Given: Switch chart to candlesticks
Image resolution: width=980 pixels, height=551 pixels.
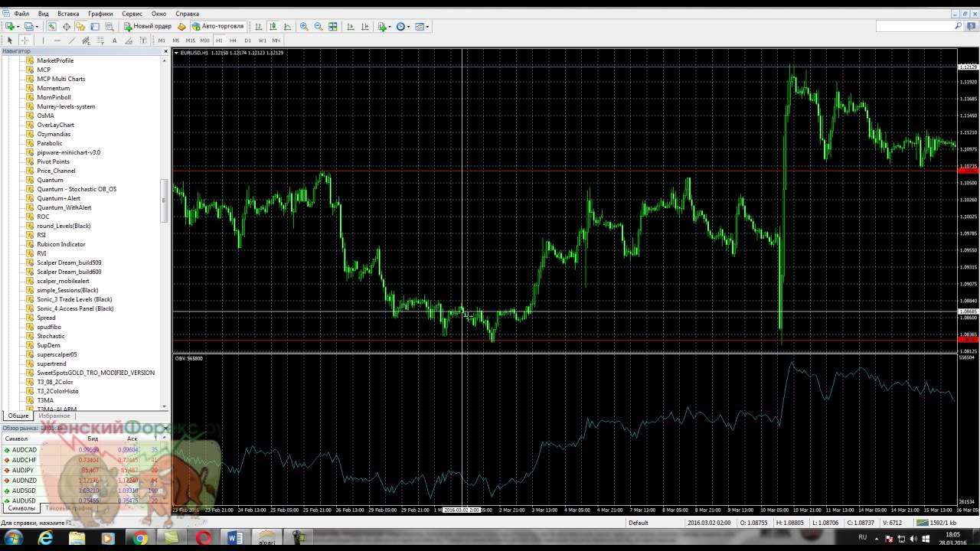Looking at the screenshot, I should coord(273,26).
